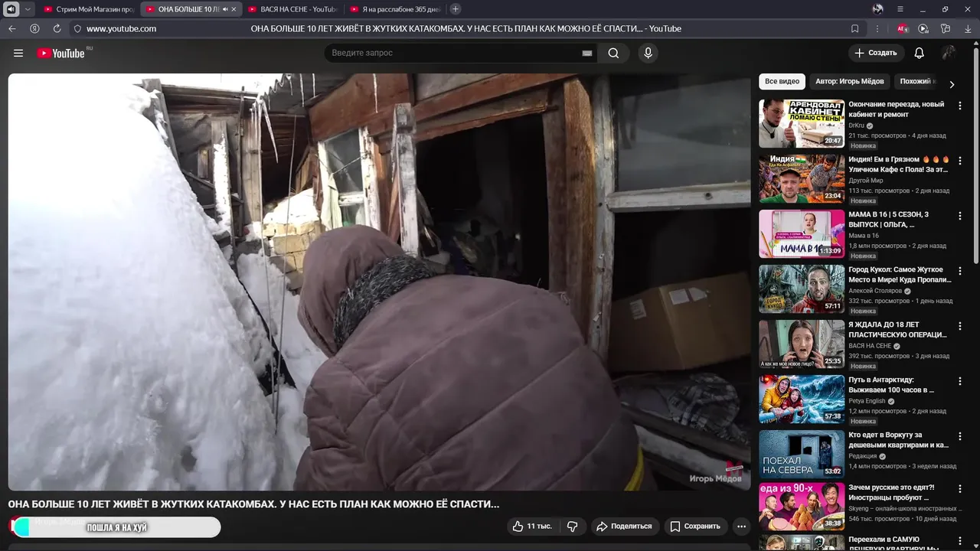Image resolution: width=980 pixels, height=551 pixels.
Task: Open options for Путь в Антарктиду video
Action: pyautogui.click(x=960, y=381)
